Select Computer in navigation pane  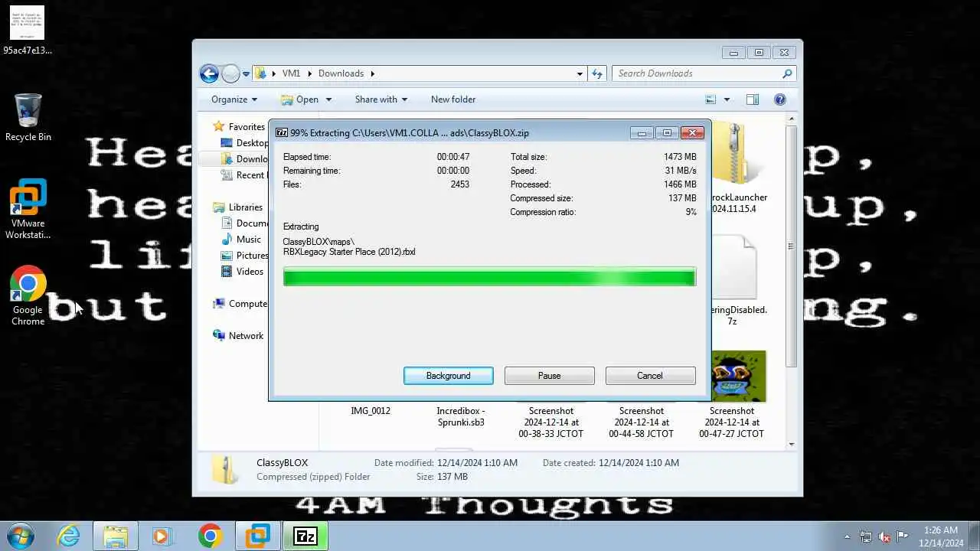(240, 304)
